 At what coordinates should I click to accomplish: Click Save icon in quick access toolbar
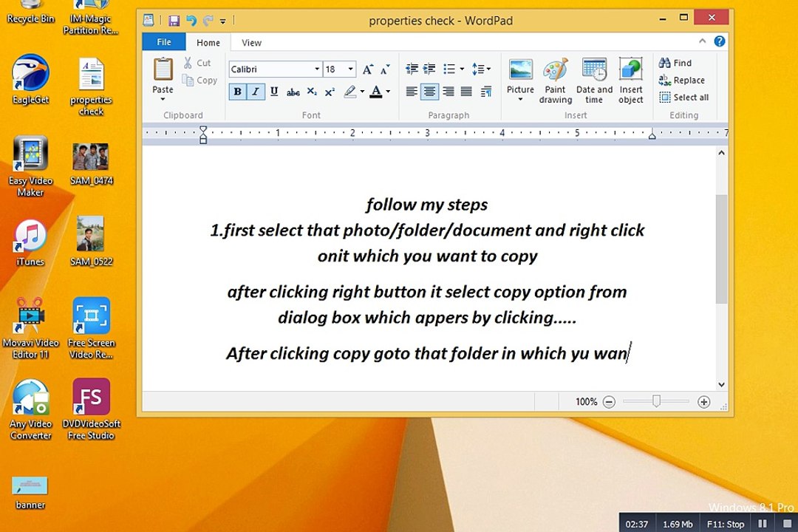(174, 21)
